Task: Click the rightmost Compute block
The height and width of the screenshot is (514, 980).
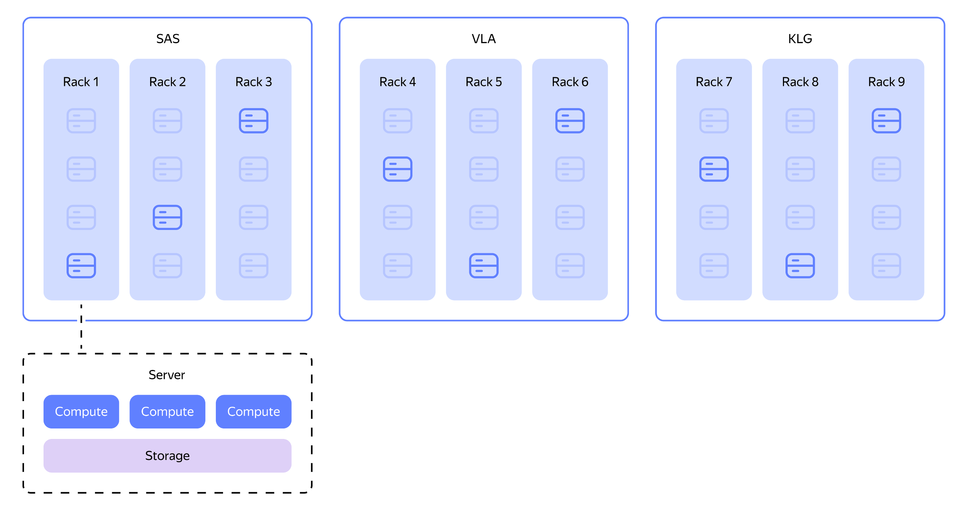Action: pos(253,411)
